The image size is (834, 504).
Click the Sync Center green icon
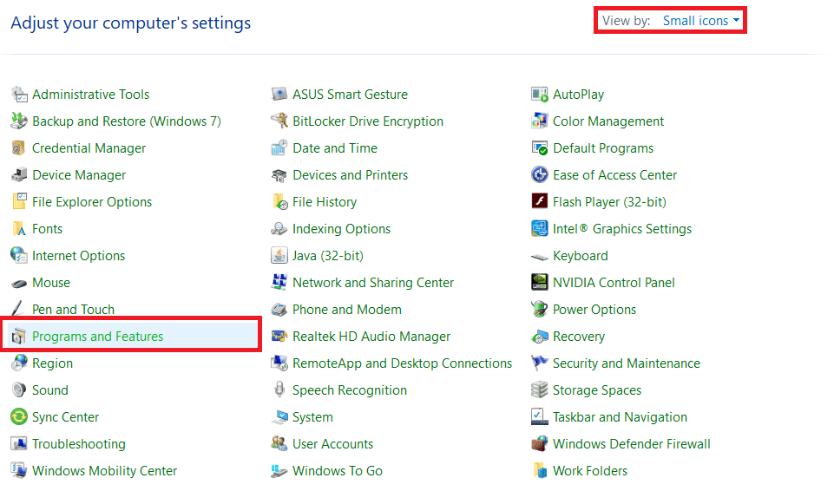click(18, 417)
